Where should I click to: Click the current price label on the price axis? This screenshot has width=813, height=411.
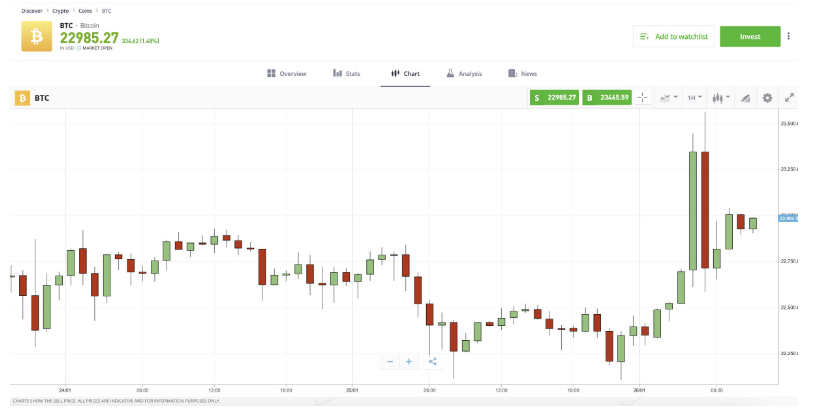pos(788,218)
